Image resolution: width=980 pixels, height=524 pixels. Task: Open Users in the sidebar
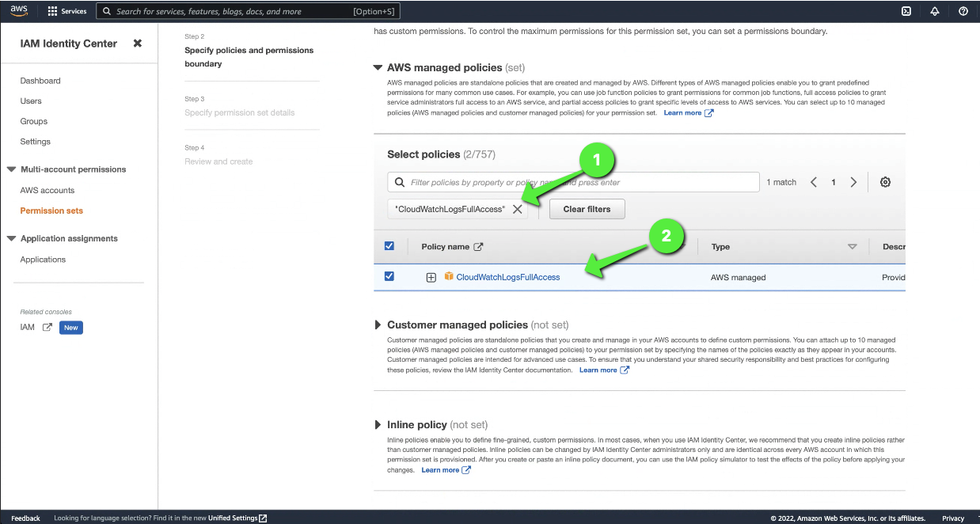click(x=31, y=101)
